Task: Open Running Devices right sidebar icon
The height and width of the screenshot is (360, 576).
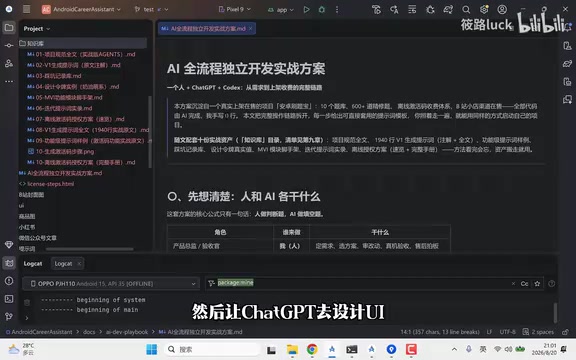Action: tap(567, 82)
